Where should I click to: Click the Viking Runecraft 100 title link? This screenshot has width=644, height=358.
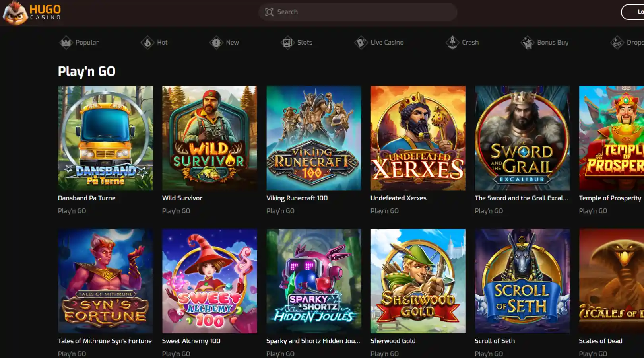(x=297, y=198)
